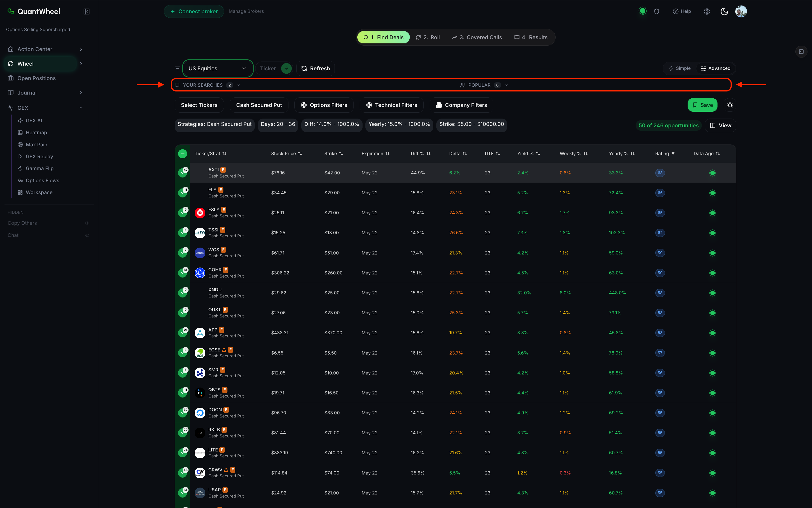Sort by Rating column
812x508 pixels.
[665, 154]
